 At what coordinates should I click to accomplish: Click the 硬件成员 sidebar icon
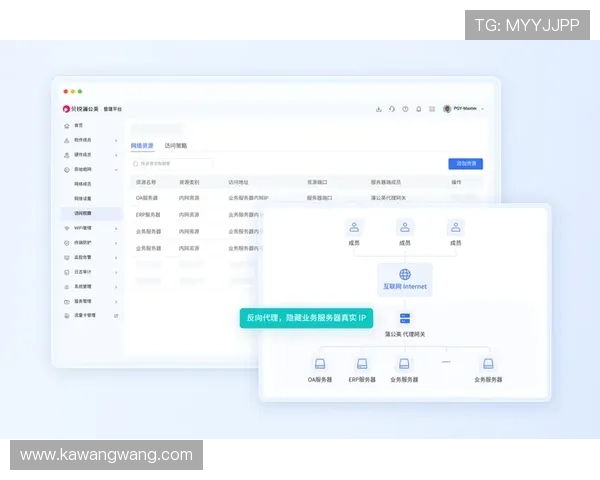(x=67, y=155)
